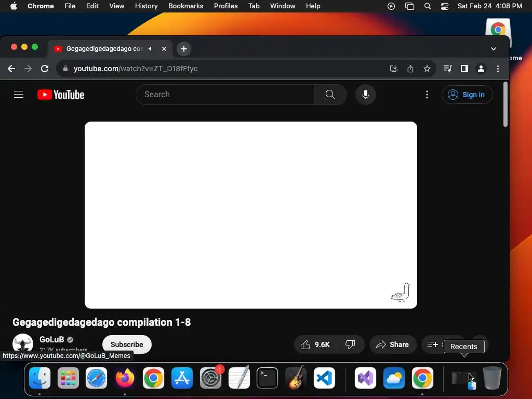Click the video player area
This screenshot has height=399, width=532.
[x=251, y=215]
